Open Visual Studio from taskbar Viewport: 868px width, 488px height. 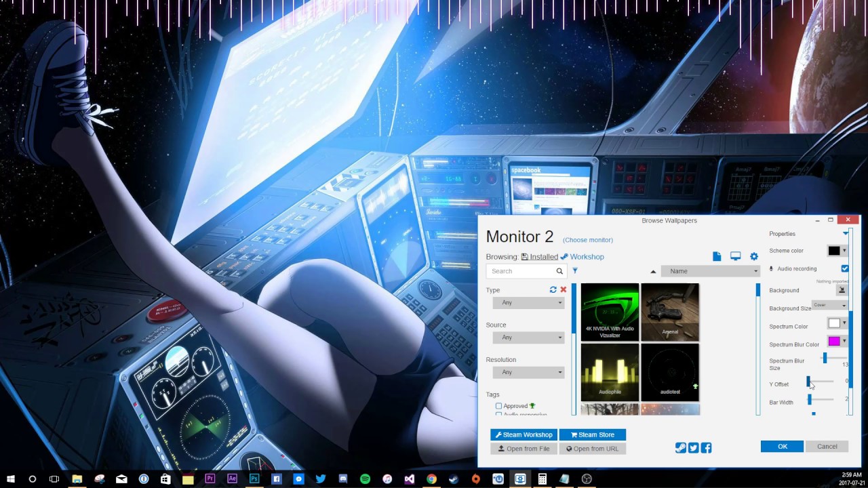click(x=409, y=479)
